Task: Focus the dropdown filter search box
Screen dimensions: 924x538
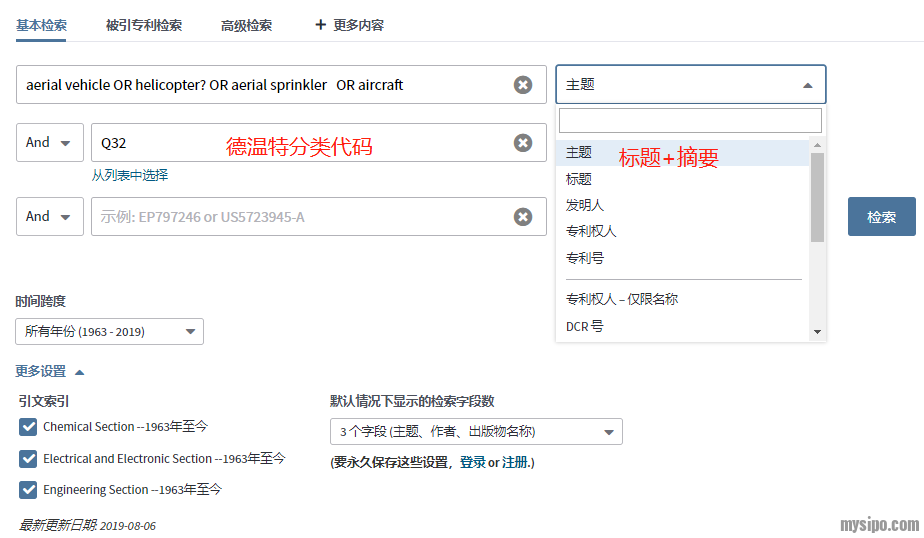Action: pyautogui.click(x=690, y=121)
